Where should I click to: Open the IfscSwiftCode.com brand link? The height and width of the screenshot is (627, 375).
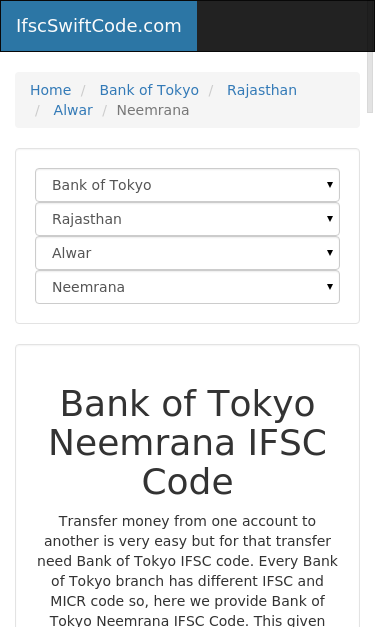click(x=99, y=26)
